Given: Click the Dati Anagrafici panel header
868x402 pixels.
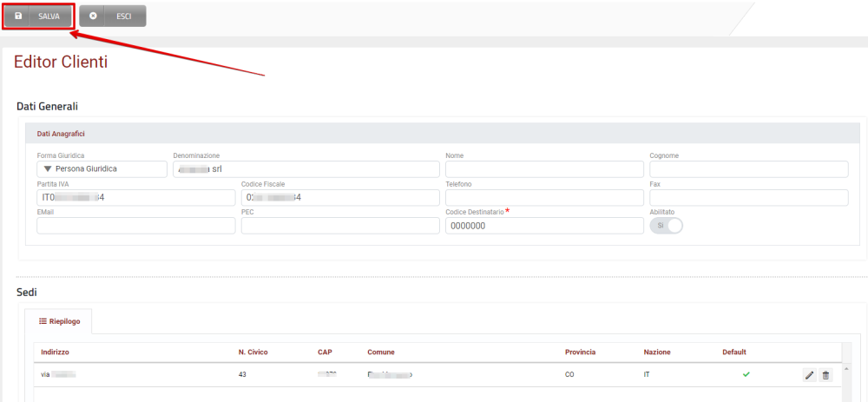Looking at the screenshot, I should (x=443, y=134).
